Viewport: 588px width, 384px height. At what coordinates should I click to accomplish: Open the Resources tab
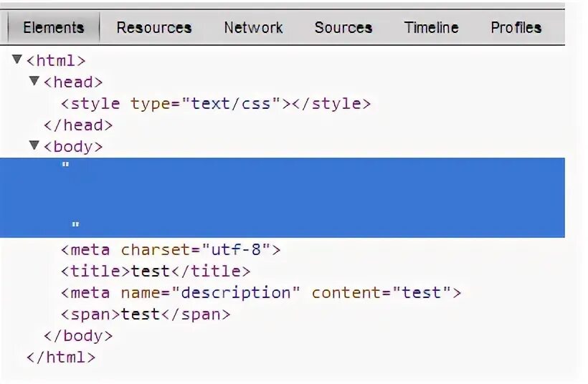tap(153, 28)
